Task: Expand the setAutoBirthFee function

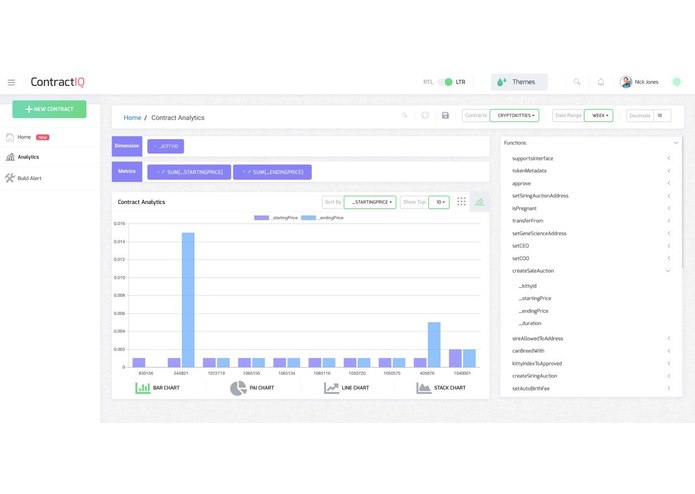Action: click(668, 389)
